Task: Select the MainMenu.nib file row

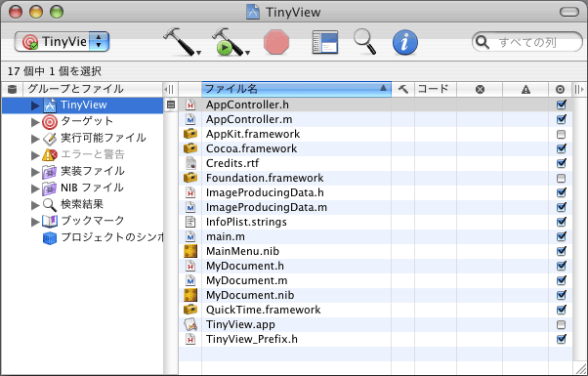Action: point(375,251)
